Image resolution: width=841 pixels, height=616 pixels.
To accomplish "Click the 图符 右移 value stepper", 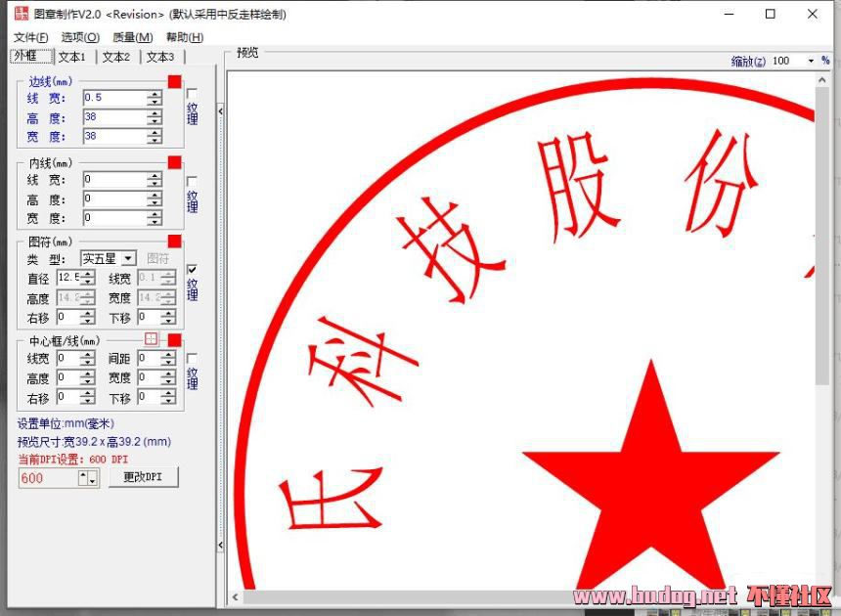I will tap(88, 317).
